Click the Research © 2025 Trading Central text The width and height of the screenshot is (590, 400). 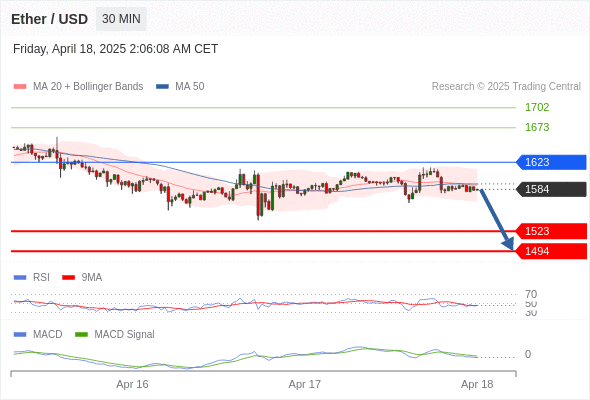(x=506, y=87)
